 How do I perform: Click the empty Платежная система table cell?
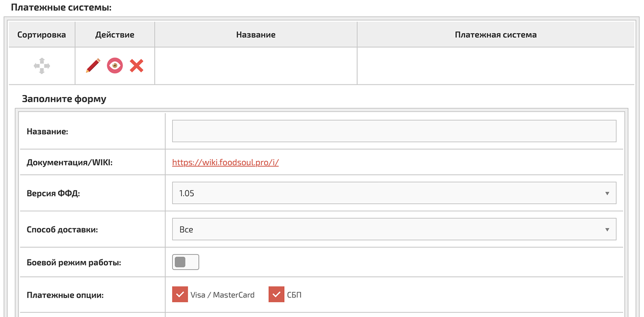[496, 66]
